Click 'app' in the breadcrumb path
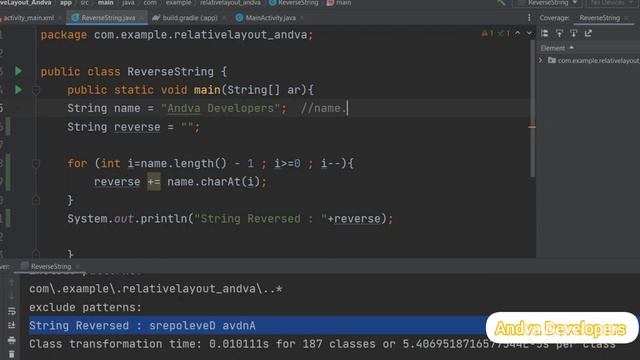Viewport: 640px width, 360px height. pos(66,3)
